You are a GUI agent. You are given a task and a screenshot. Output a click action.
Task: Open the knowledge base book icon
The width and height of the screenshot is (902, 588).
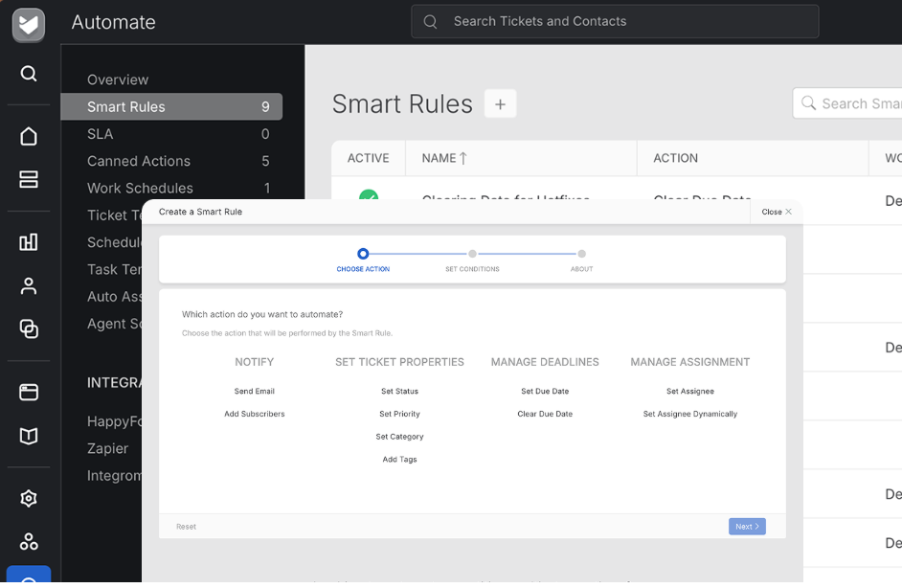[28, 436]
